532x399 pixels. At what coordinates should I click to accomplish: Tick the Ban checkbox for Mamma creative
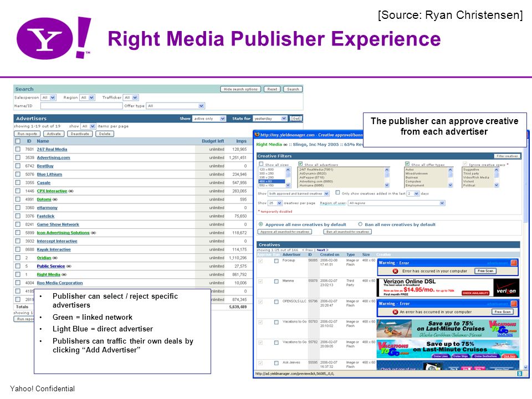coord(276,282)
